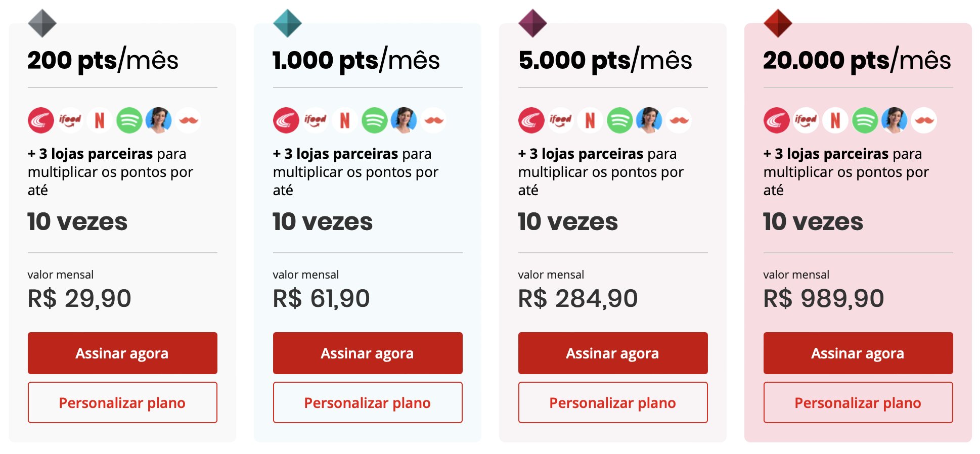Click the red diamond icon on the 20.000 pts plan
This screenshot has width=980, height=454.
[778, 23]
